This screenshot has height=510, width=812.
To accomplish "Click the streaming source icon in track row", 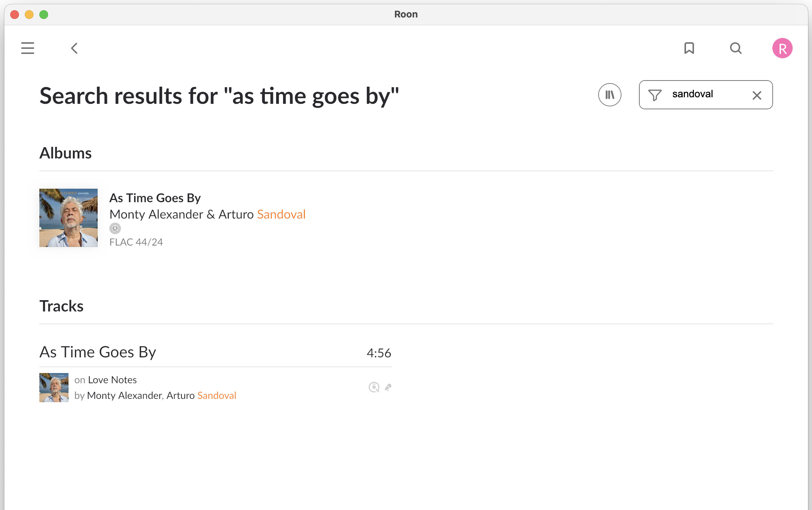I will click(x=374, y=387).
